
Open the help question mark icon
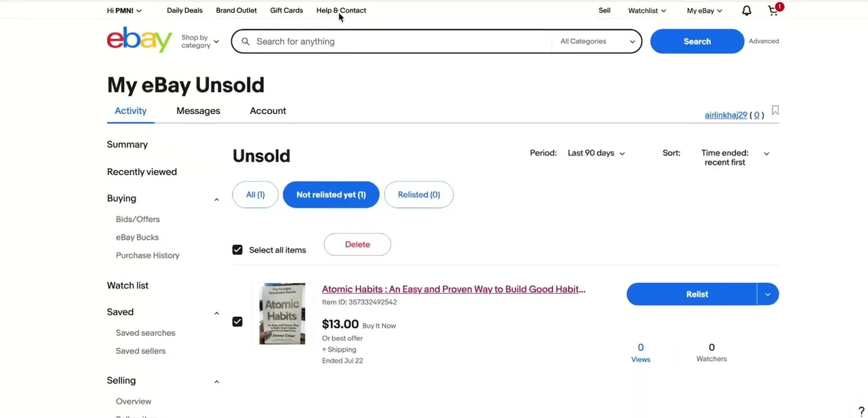861,412
